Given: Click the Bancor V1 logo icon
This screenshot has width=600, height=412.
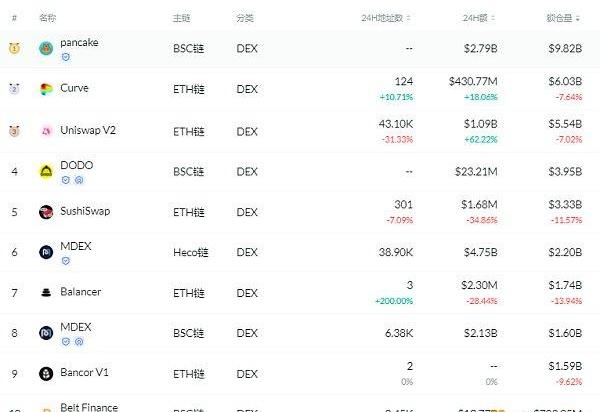Looking at the screenshot, I should (46, 374).
